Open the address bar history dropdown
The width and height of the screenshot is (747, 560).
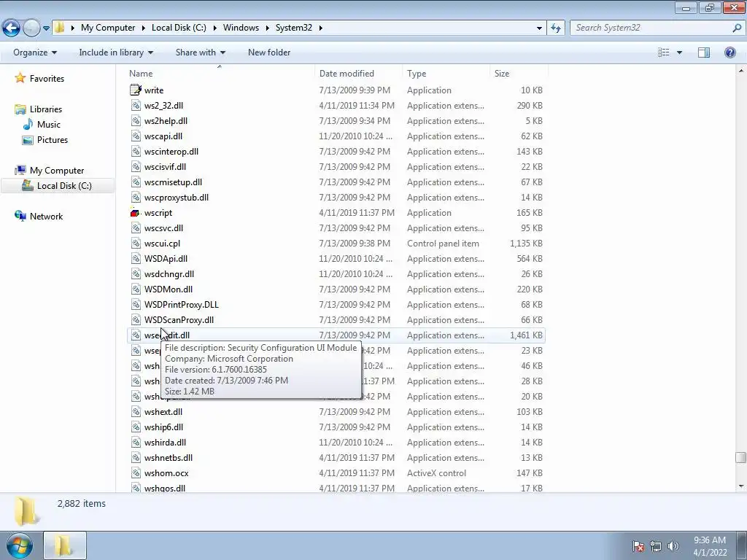[x=539, y=28]
